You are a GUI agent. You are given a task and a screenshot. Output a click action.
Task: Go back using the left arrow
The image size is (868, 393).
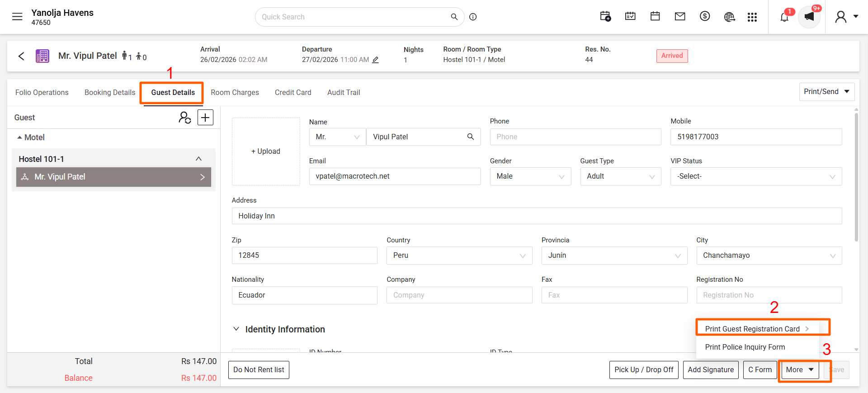21,56
